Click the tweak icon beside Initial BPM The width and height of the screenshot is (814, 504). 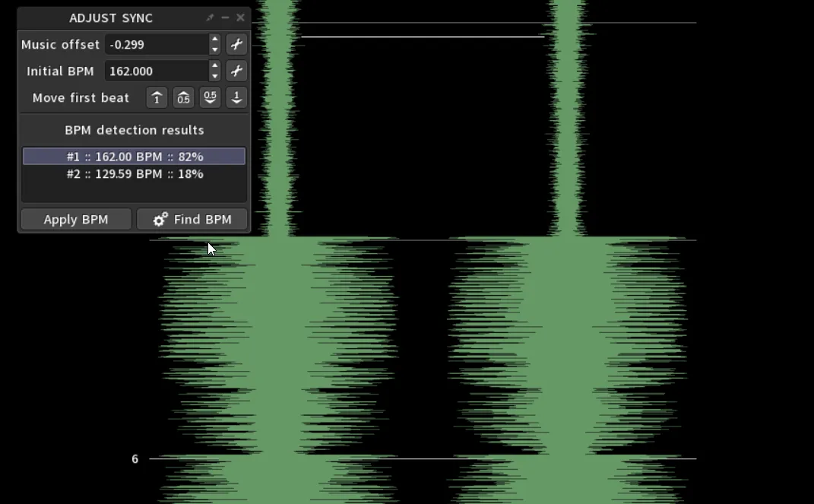pos(236,71)
